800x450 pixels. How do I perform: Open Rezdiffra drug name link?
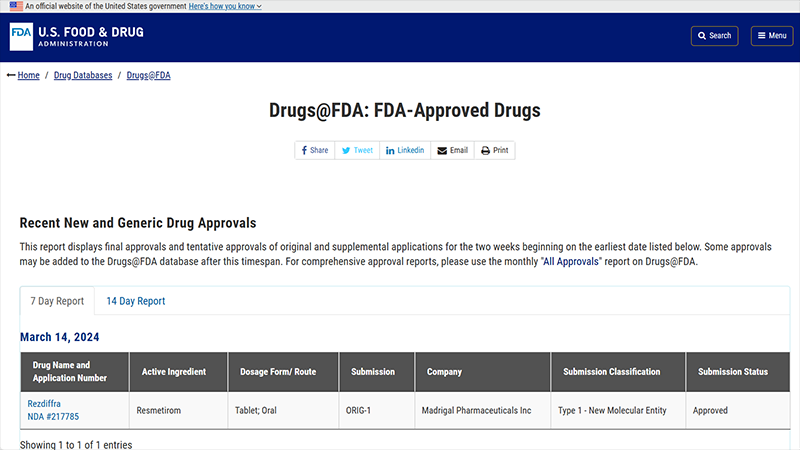[44, 403]
